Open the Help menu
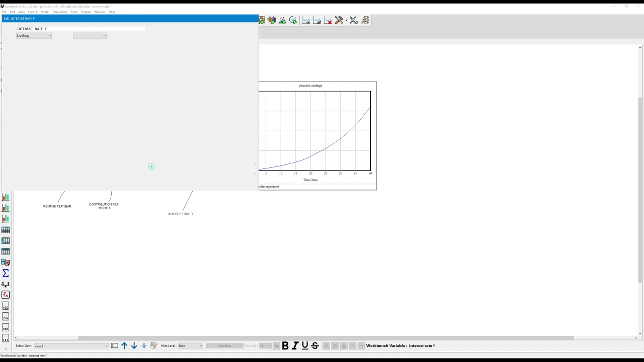644x362 pixels. (x=112, y=12)
